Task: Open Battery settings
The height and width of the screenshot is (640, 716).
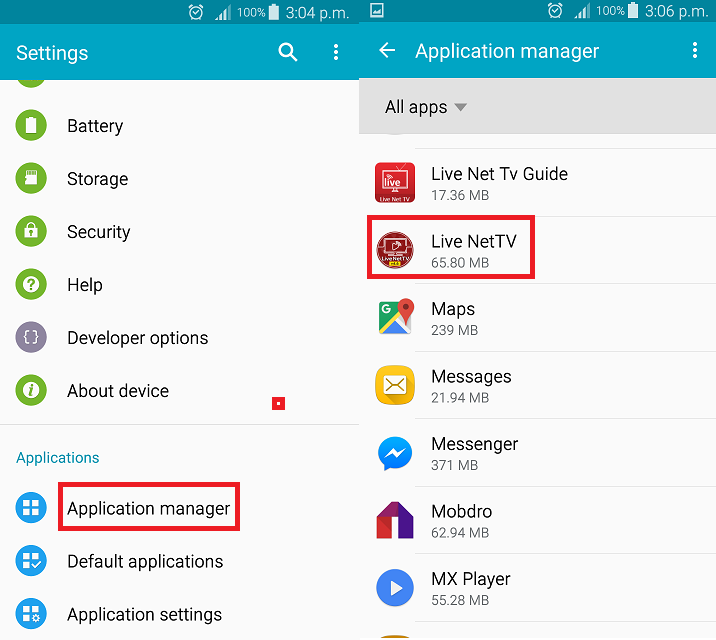Action: click(179, 125)
